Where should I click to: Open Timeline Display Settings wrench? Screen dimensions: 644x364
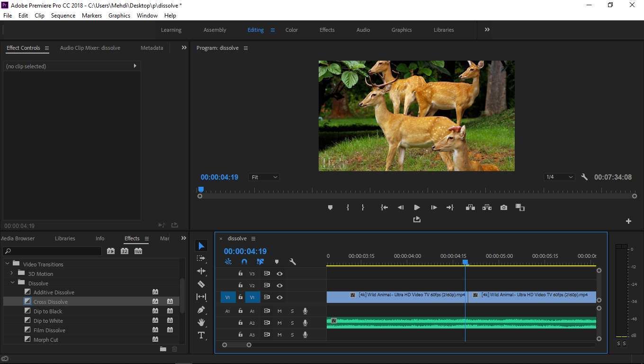coord(293,262)
